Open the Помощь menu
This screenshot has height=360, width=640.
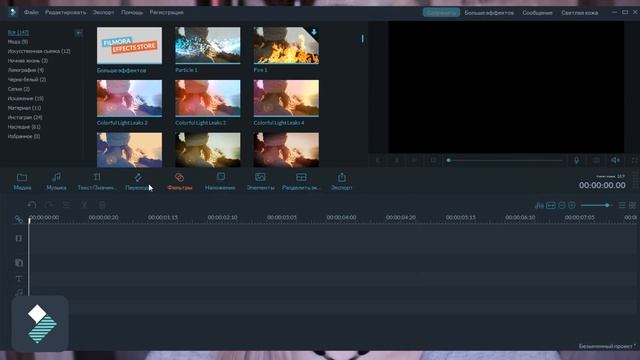pos(132,12)
